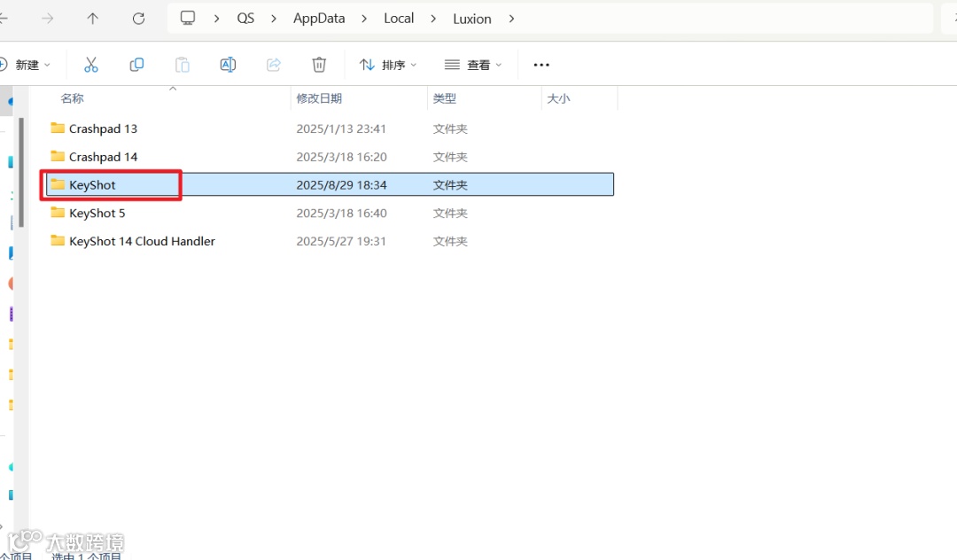Navigate up one folder level

[x=93, y=19]
